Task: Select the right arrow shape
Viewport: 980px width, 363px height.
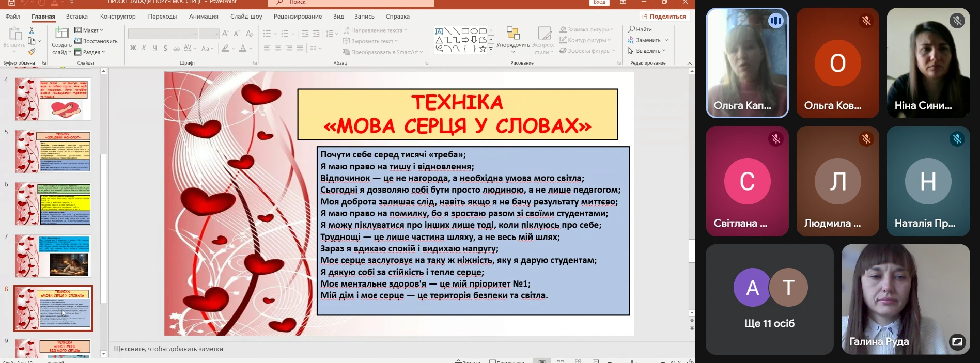Action: click(465, 40)
